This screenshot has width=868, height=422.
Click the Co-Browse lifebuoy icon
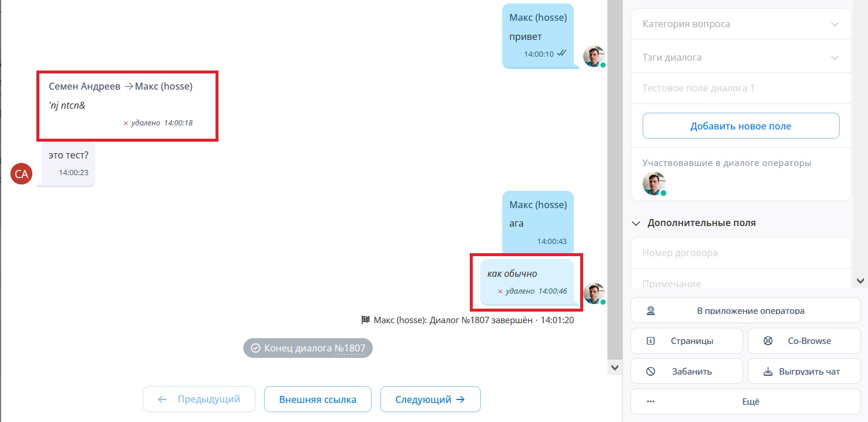[768, 341]
